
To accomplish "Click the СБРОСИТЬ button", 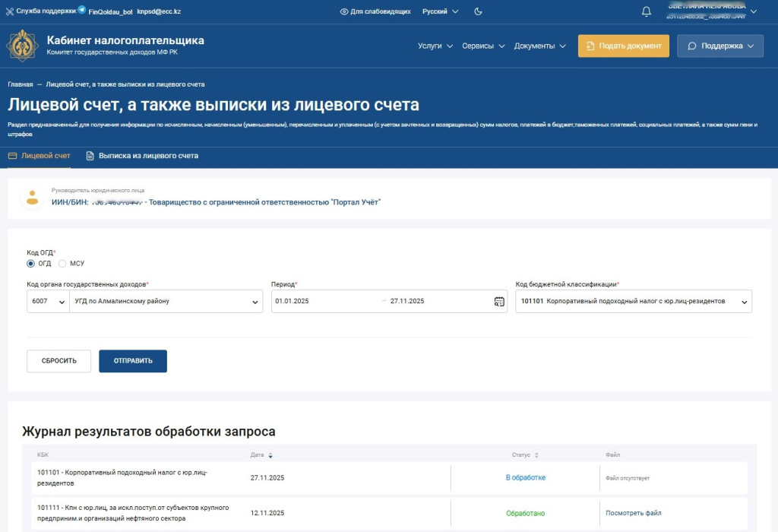I will tap(59, 361).
